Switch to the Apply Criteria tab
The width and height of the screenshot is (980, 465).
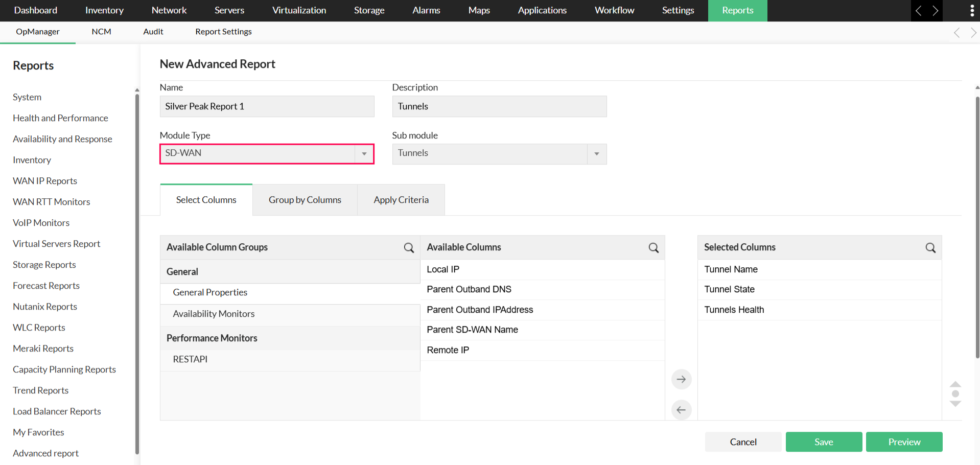pos(401,200)
